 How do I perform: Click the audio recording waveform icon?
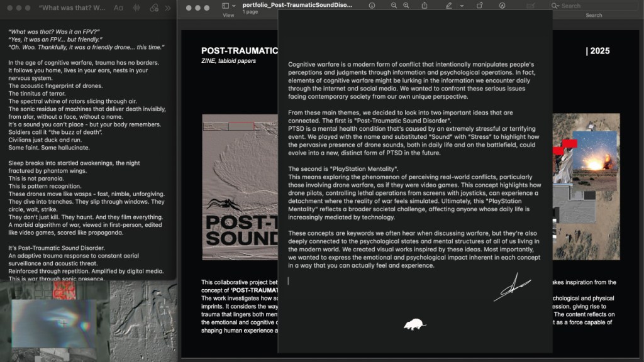pos(136,8)
